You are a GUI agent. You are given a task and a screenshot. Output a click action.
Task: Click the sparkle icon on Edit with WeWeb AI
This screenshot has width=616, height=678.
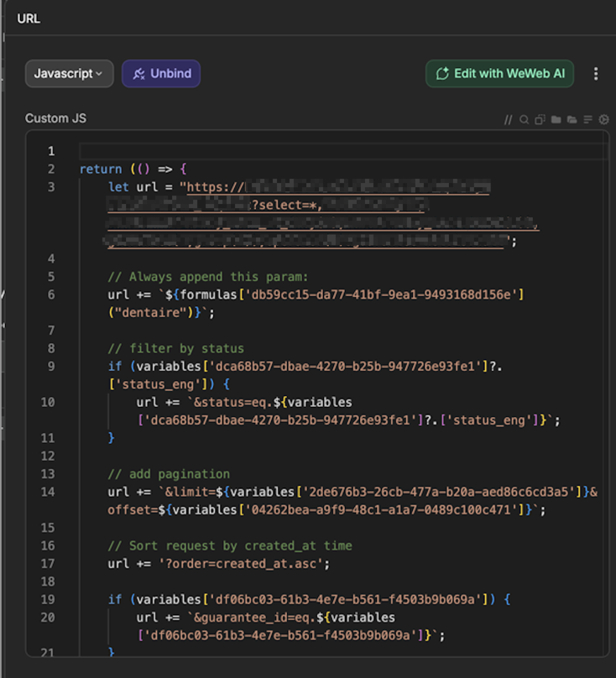pyautogui.click(x=442, y=74)
